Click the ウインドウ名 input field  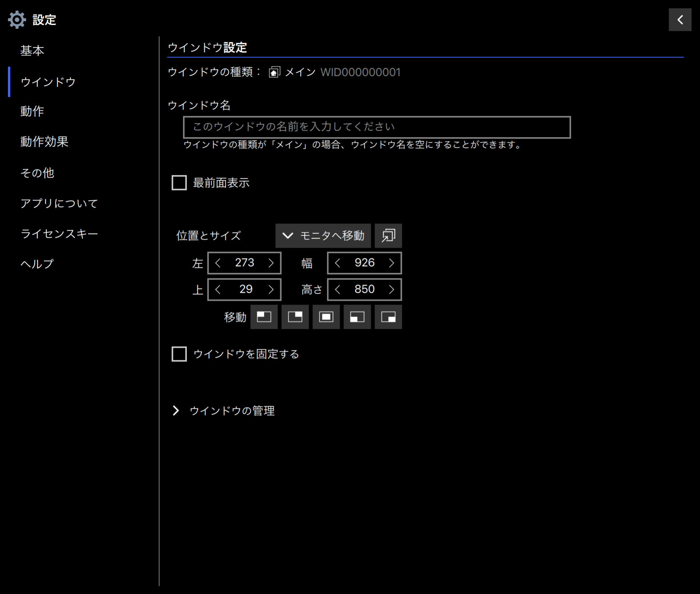[x=376, y=127]
